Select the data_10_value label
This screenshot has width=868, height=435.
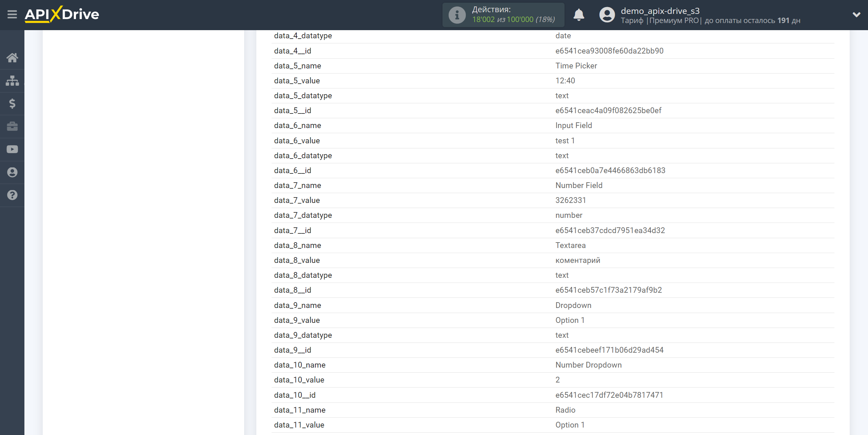(x=299, y=380)
